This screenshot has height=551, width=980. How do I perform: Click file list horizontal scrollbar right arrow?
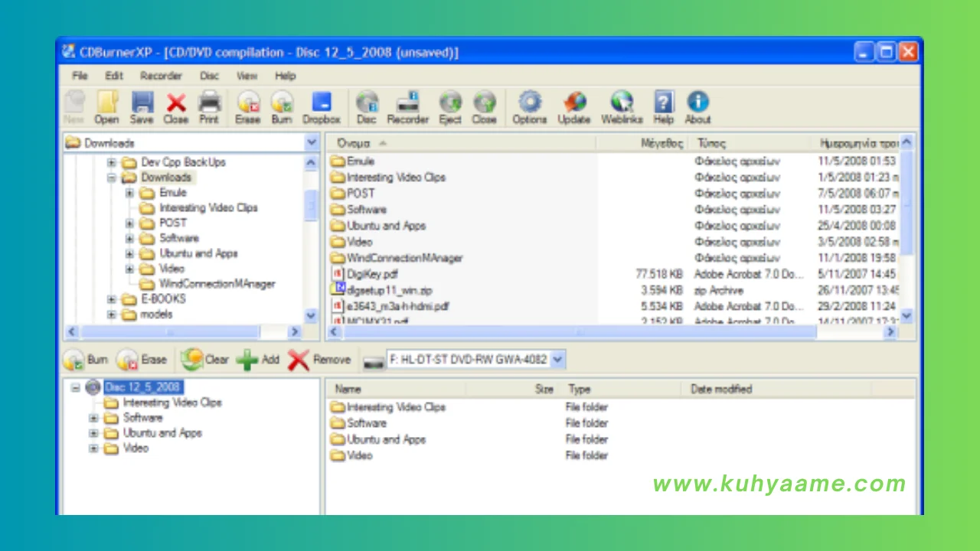click(890, 331)
